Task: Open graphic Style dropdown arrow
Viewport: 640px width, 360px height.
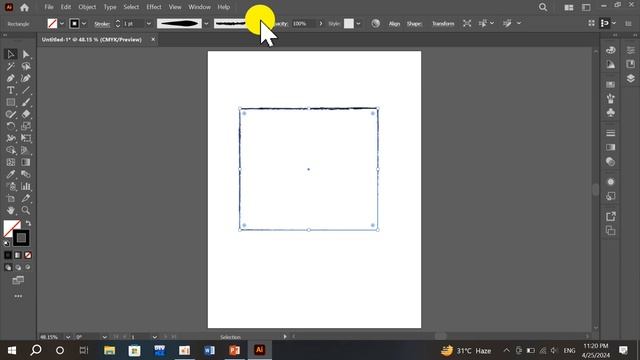Action: tap(358, 24)
